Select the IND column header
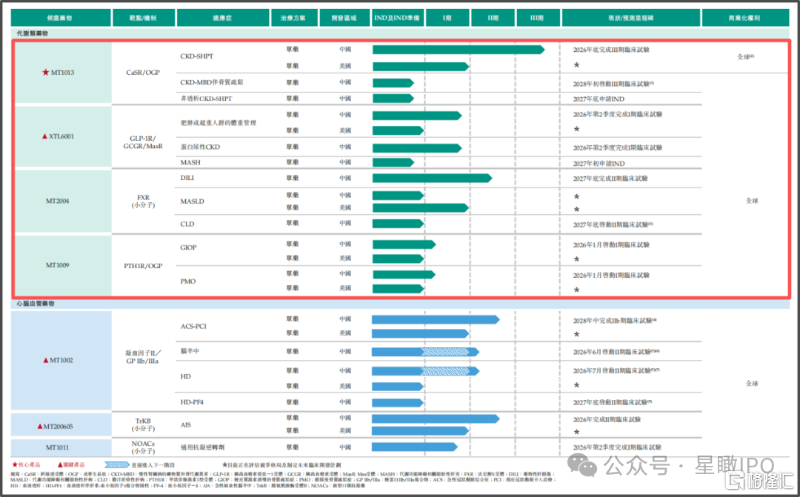Viewport: 800px width, 497px height. tap(396, 17)
